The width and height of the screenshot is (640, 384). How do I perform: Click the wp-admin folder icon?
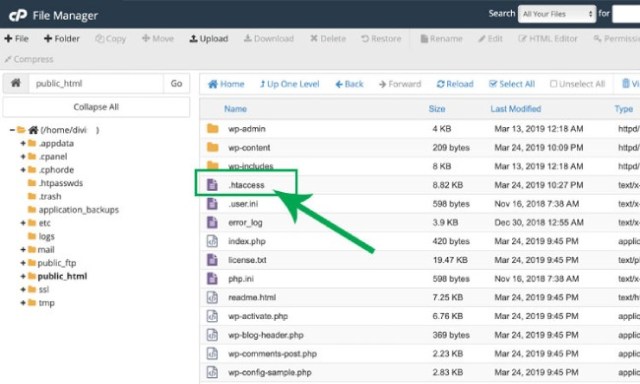click(212, 129)
